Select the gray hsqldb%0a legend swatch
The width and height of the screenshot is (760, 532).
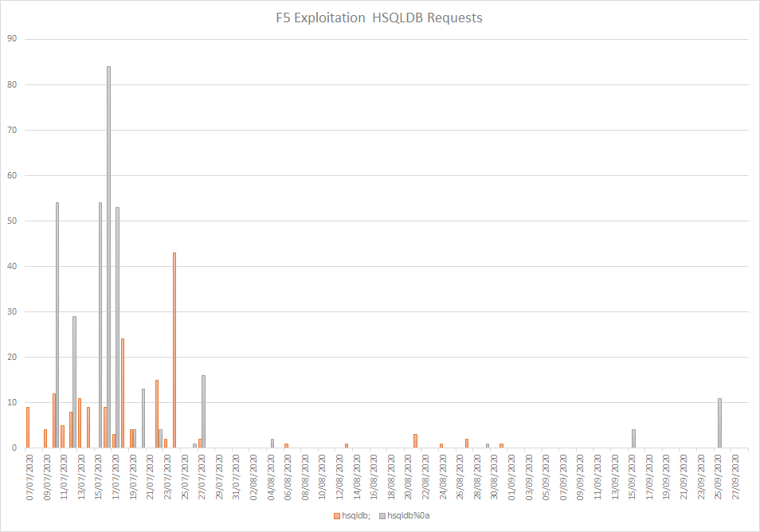(382, 516)
